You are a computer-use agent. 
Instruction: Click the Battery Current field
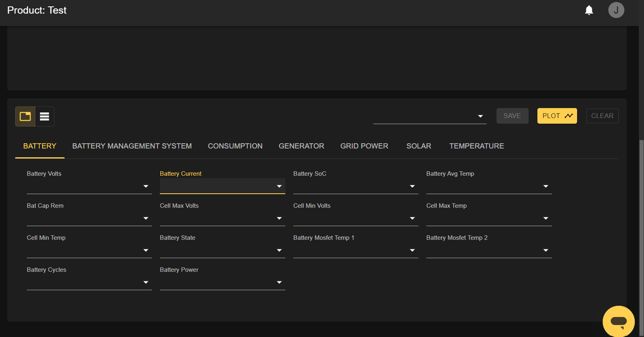pyautogui.click(x=222, y=186)
